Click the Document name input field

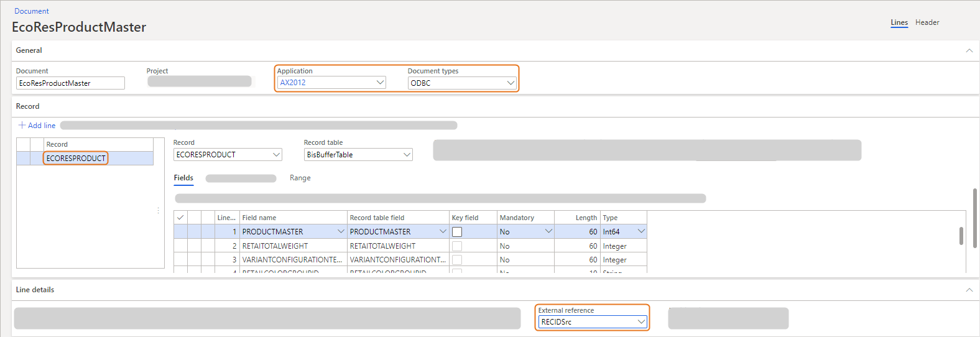click(70, 83)
